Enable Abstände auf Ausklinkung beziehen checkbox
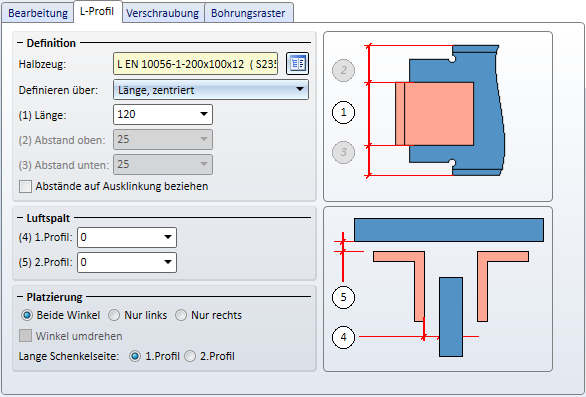The image size is (586, 397). [x=25, y=186]
